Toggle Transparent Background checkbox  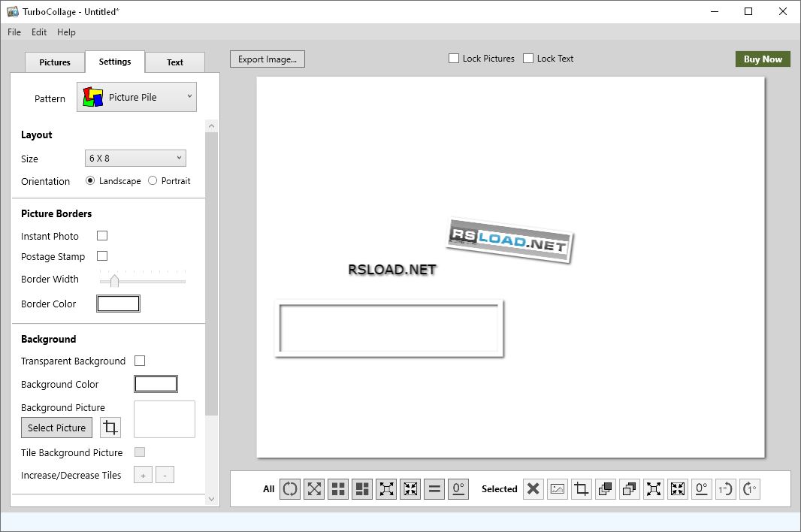coord(140,361)
